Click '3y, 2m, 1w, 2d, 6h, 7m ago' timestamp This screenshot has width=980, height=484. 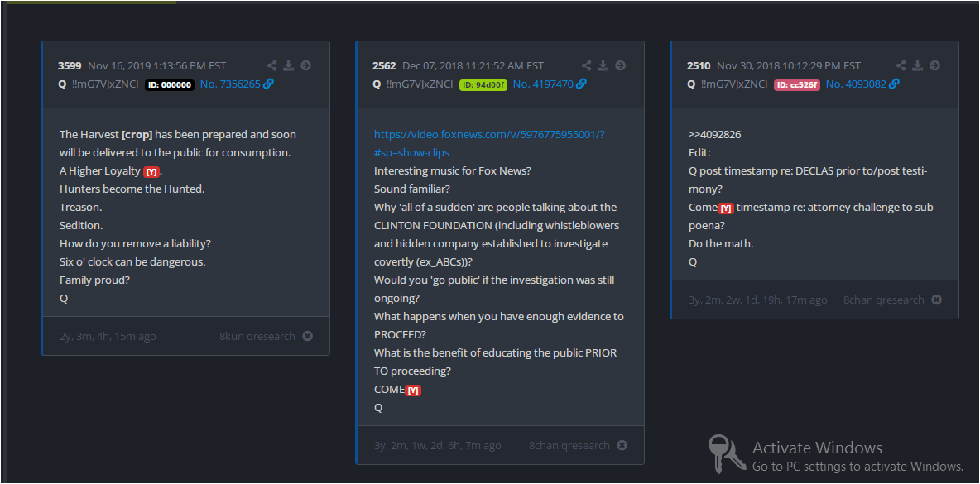point(438,445)
